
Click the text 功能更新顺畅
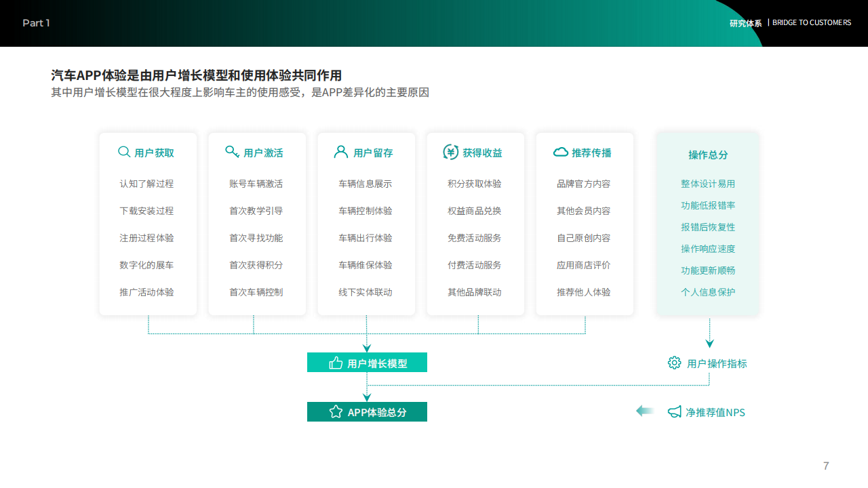click(x=708, y=270)
